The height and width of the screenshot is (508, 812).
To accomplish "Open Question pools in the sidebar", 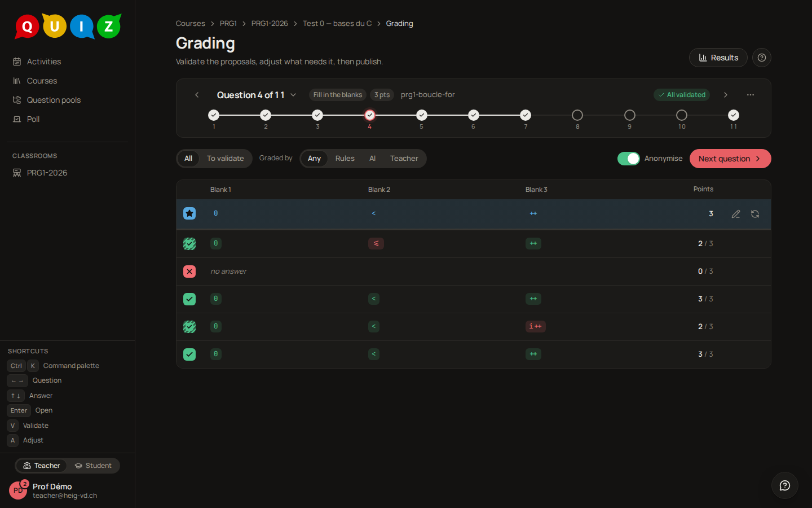I will pos(68,100).
